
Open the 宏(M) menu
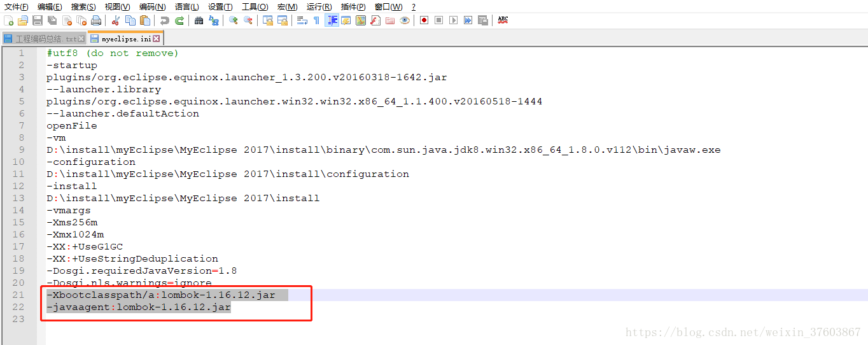pyautogui.click(x=287, y=6)
